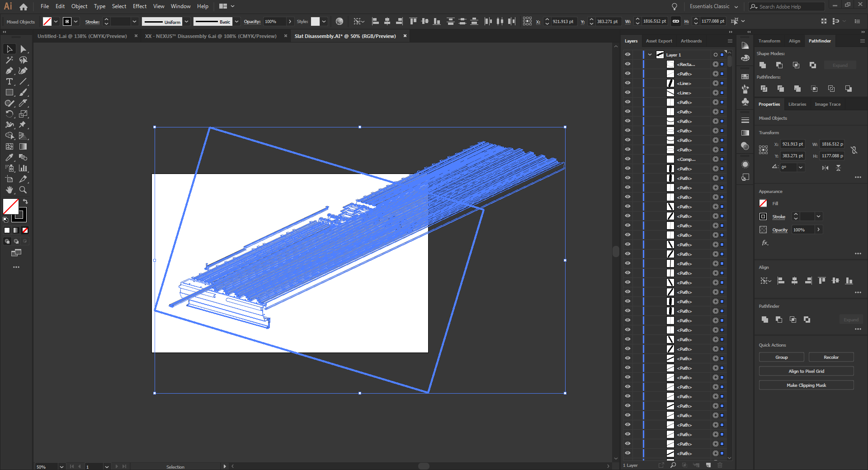Hide the <Line> layer item
868x470 pixels.
pos(628,83)
